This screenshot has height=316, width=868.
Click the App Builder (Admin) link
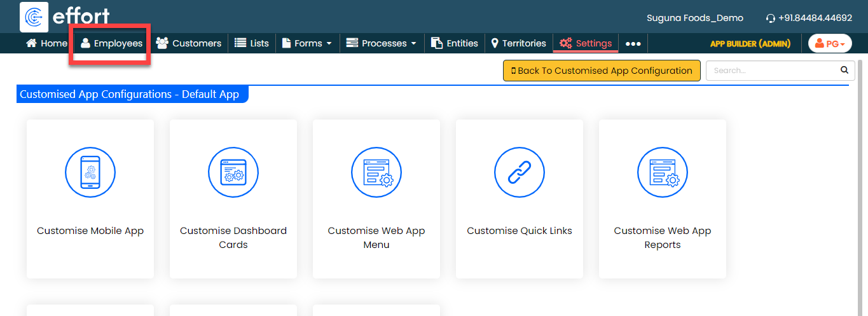click(x=750, y=44)
